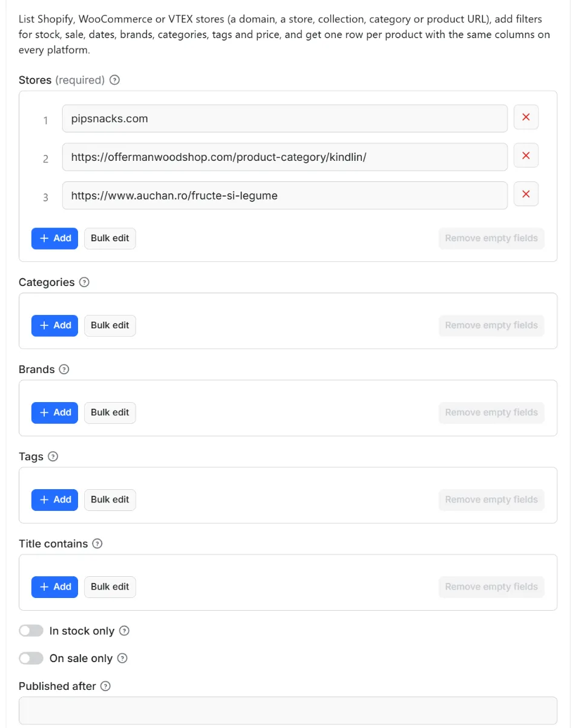
Task: Open Bulk edit for Title contains
Action: (110, 587)
